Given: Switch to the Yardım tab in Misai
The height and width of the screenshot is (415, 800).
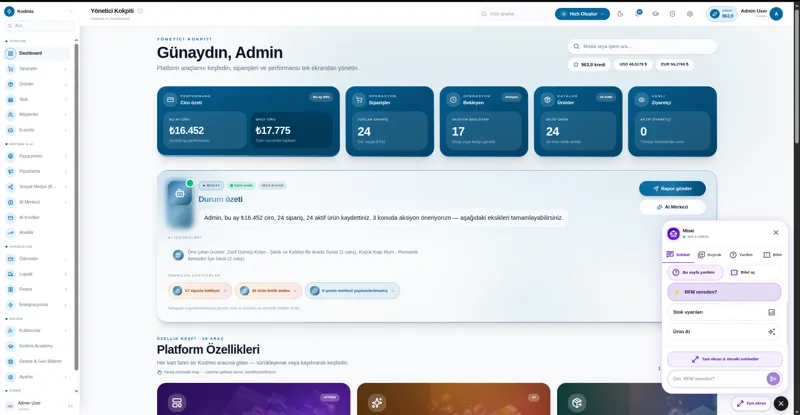Looking at the screenshot, I should [741, 255].
